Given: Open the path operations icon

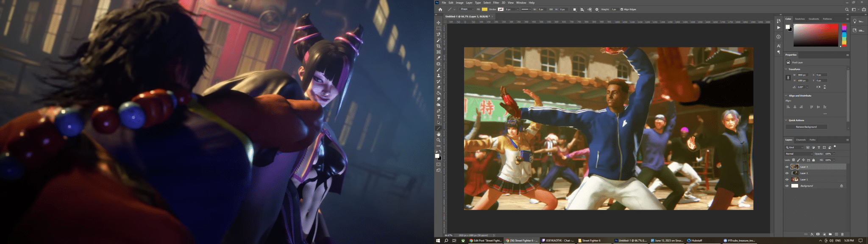Looking at the screenshot, I should 575,9.
